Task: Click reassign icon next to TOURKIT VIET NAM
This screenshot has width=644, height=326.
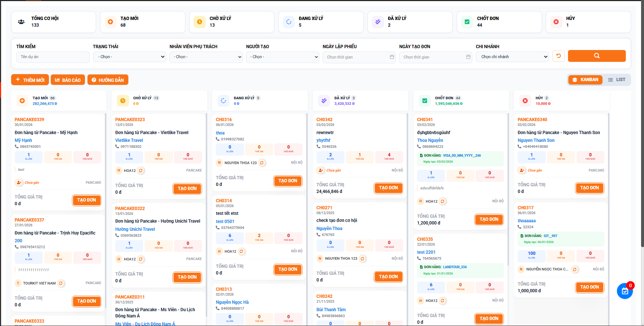Action: click(61, 283)
